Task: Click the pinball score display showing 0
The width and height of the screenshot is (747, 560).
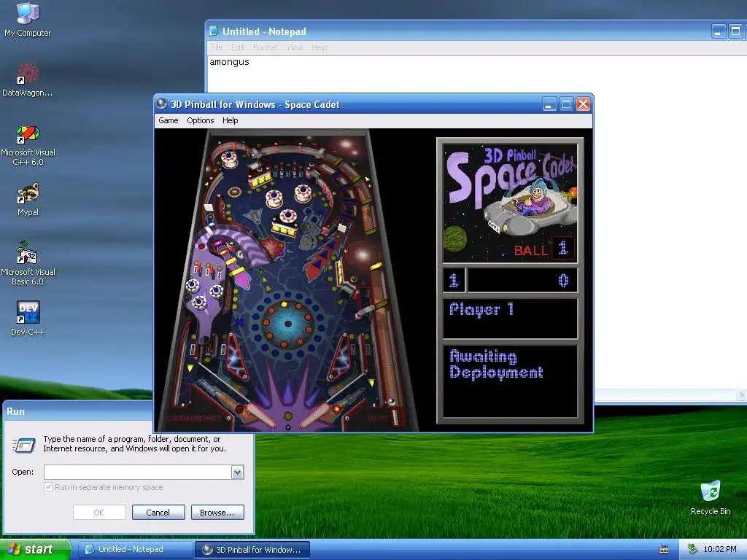Action: (x=522, y=280)
